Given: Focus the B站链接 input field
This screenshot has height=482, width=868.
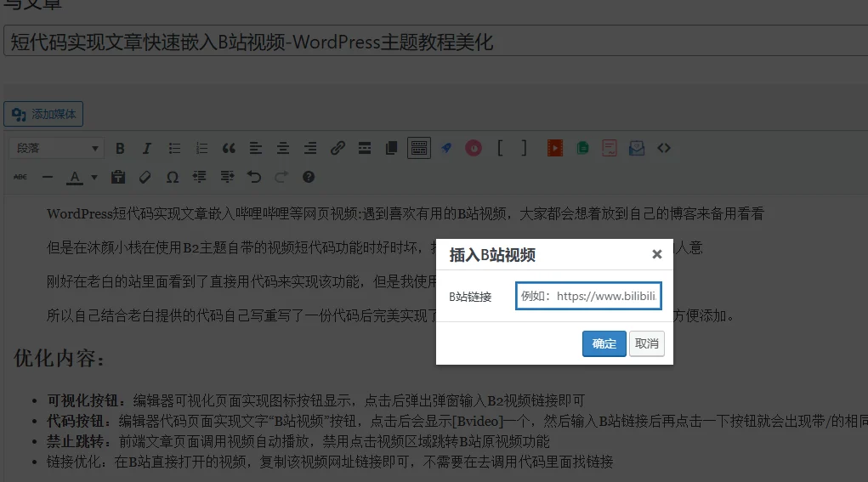Looking at the screenshot, I should pyautogui.click(x=588, y=297).
